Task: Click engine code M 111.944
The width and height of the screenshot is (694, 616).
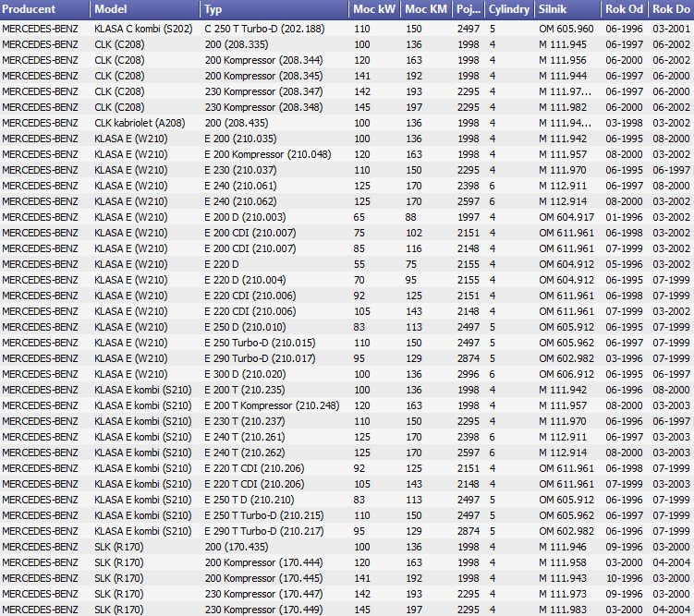Action: 563,76
